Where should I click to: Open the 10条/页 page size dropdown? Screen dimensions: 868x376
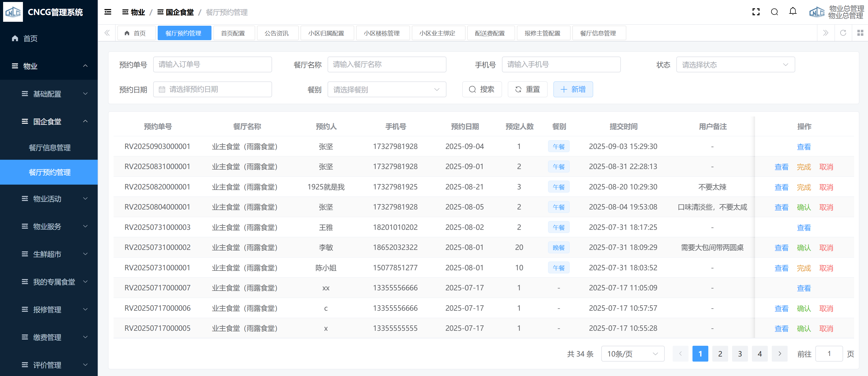click(632, 354)
